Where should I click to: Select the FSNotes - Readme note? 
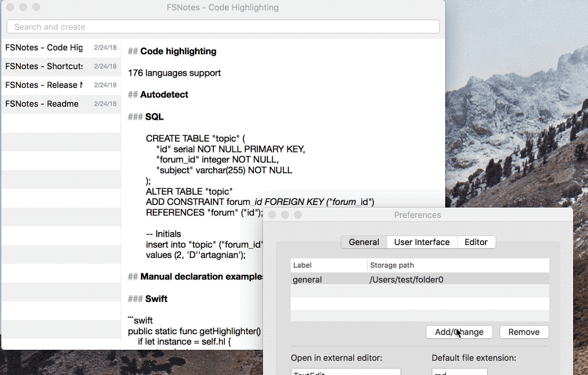click(x=61, y=104)
